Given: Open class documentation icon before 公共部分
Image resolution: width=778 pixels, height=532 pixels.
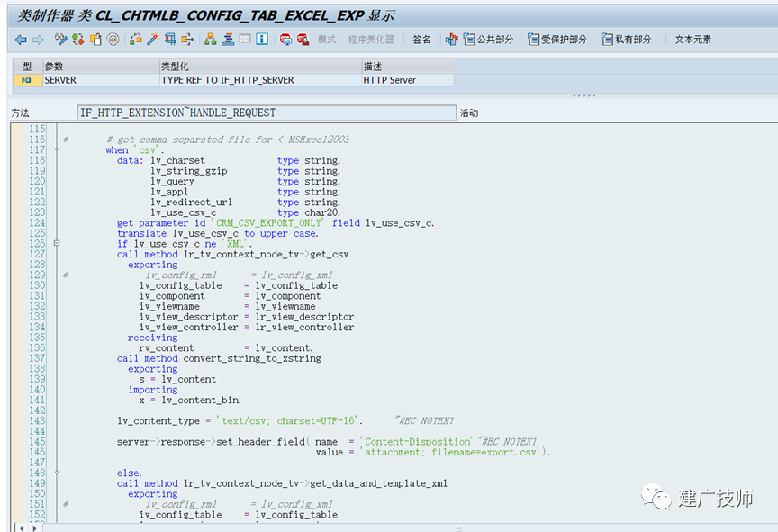Looking at the screenshot, I should [x=451, y=40].
